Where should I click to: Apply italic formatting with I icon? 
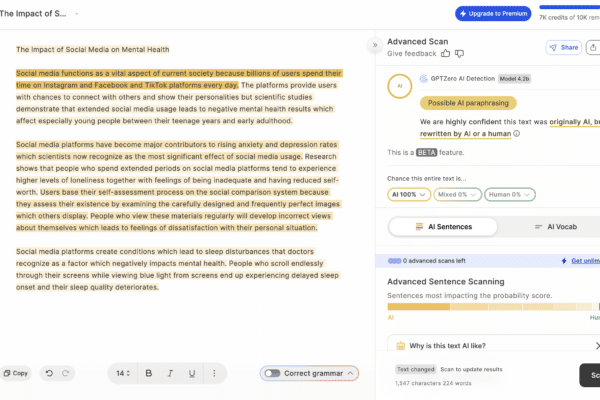[x=170, y=373]
